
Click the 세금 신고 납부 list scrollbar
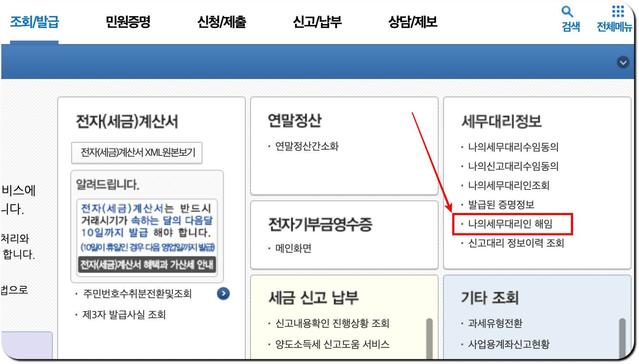coord(429,339)
